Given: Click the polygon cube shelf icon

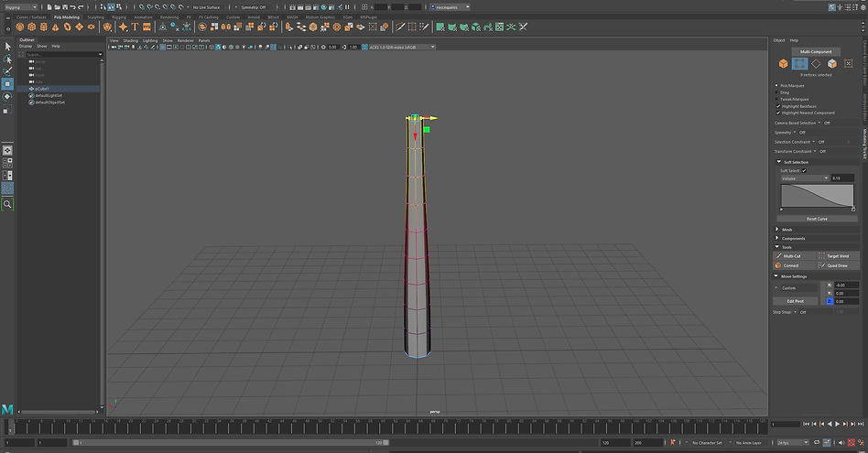Looking at the screenshot, I should point(31,27).
